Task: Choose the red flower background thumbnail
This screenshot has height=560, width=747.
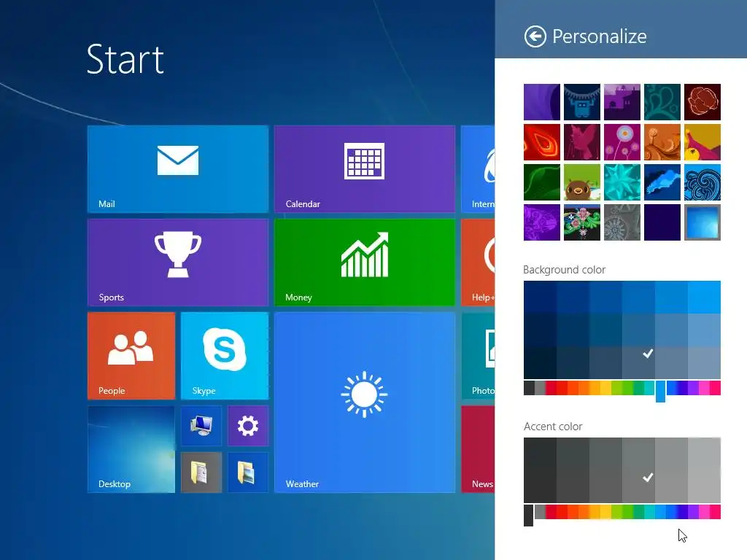Action: pyautogui.click(x=703, y=102)
